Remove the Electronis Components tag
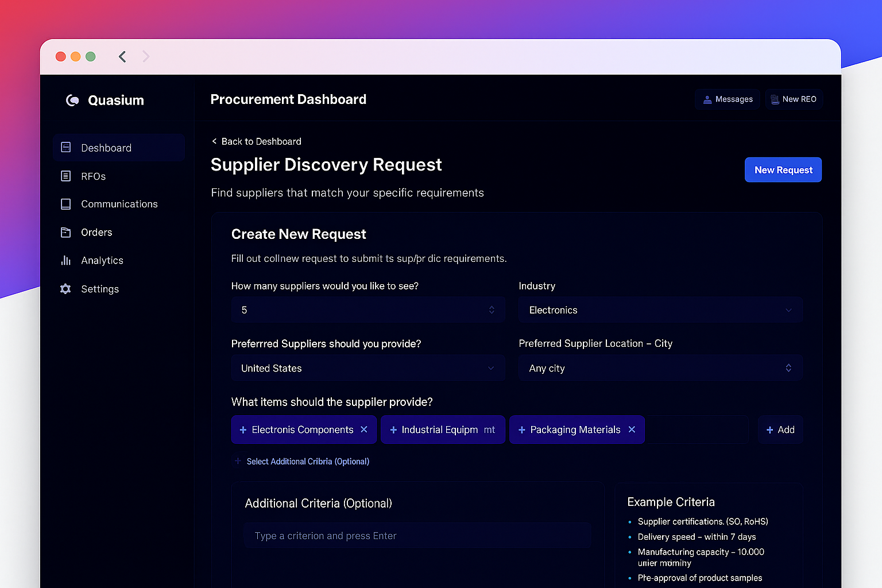The height and width of the screenshot is (588, 882). tap(364, 430)
